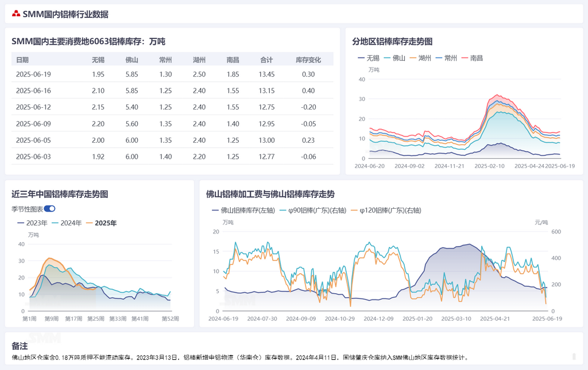Screen dimensions: 588x370
Task: Click total 13.00 in the 2025-06-05 row
Action: click(266, 140)
